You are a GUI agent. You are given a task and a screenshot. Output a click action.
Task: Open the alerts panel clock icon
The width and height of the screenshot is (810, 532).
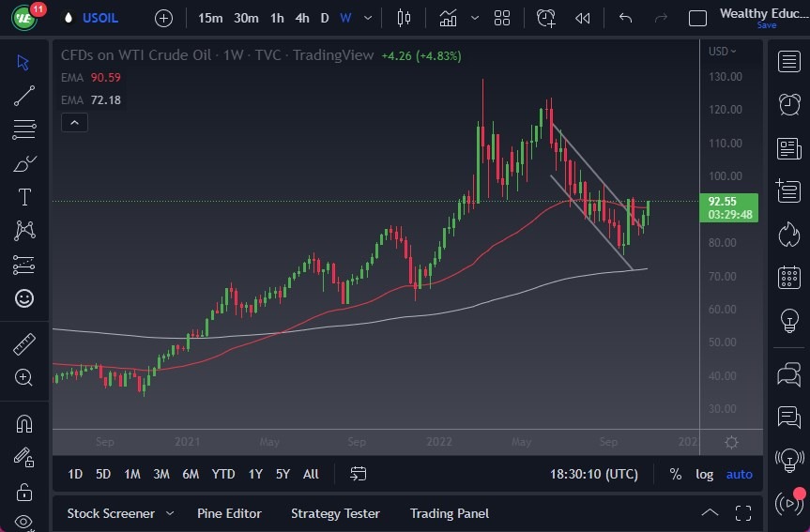pyautogui.click(x=789, y=104)
